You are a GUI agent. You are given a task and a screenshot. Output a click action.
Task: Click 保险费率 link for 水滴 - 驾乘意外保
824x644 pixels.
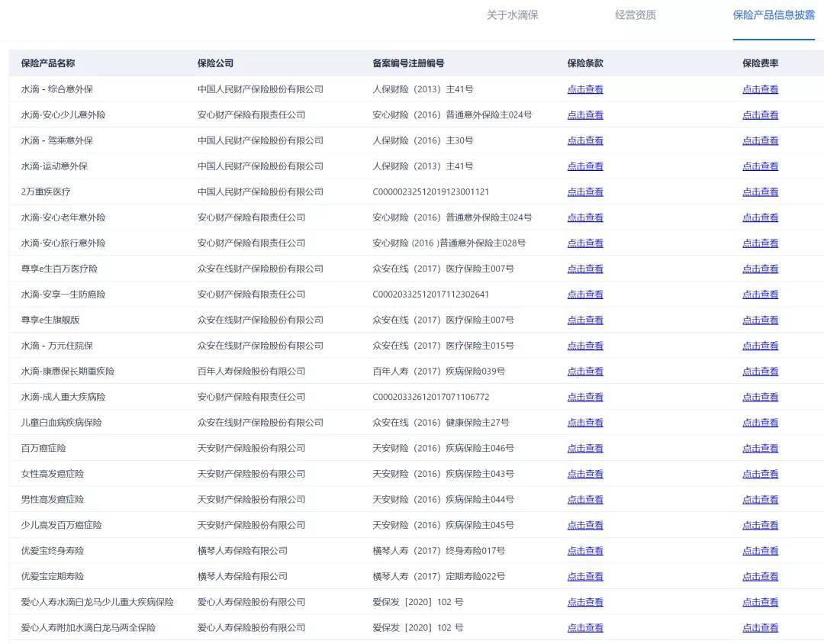click(x=760, y=141)
